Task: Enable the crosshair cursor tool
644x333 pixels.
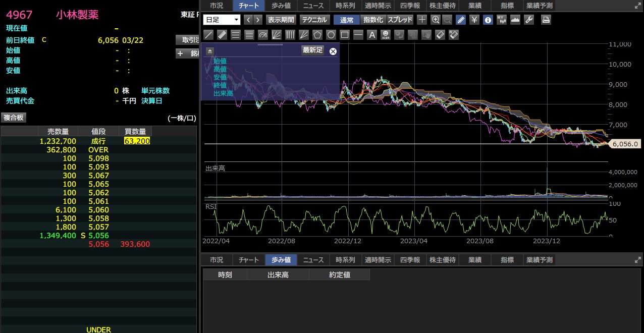Action: pyautogui.click(x=422, y=20)
